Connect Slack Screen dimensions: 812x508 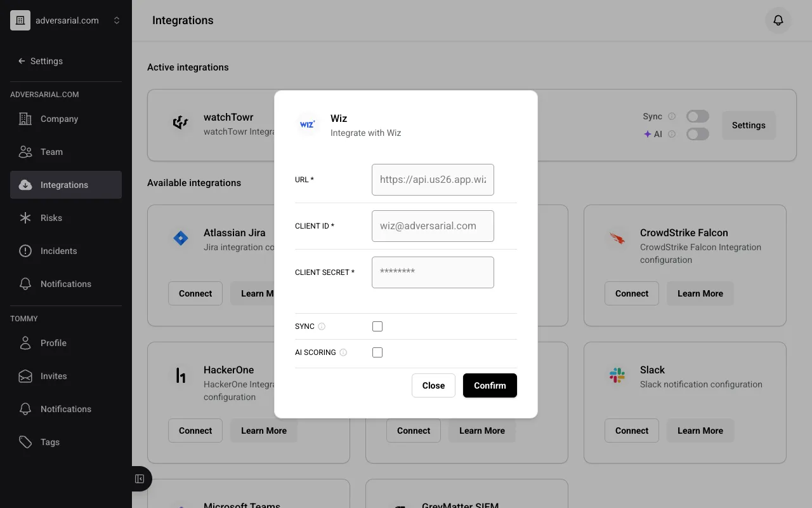coord(632,431)
